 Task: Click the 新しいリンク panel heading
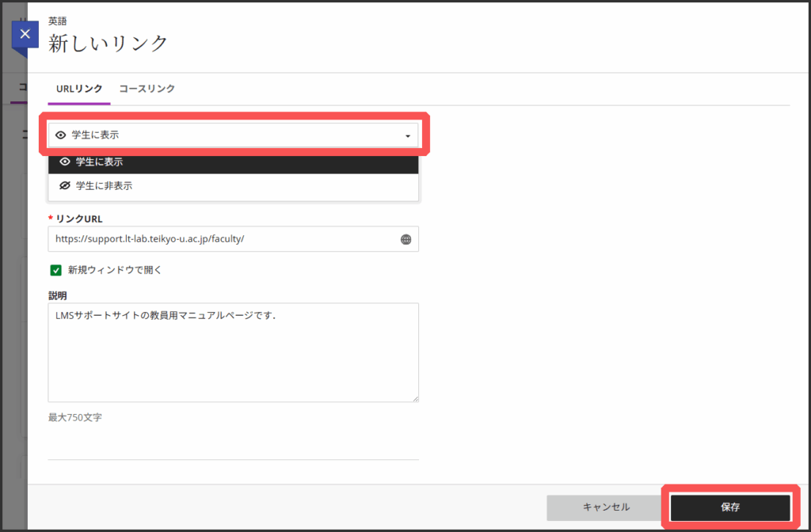109,44
